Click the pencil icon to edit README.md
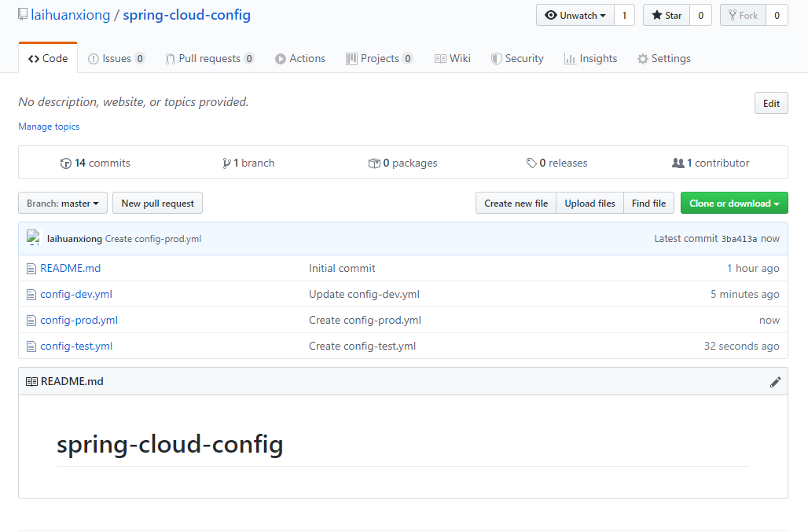The height and width of the screenshot is (532, 808). (x=775, y=382)
